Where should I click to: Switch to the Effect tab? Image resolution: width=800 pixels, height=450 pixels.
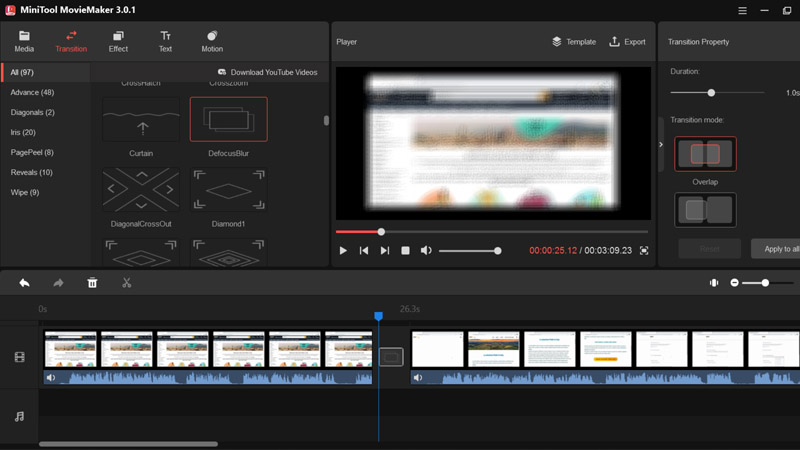[x=118, y=41]
